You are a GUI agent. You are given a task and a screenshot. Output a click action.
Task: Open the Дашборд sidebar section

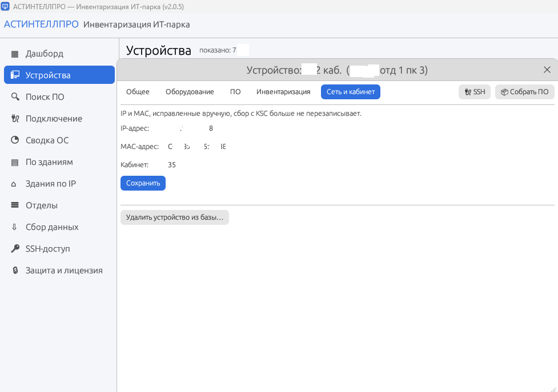pos(59,53)
